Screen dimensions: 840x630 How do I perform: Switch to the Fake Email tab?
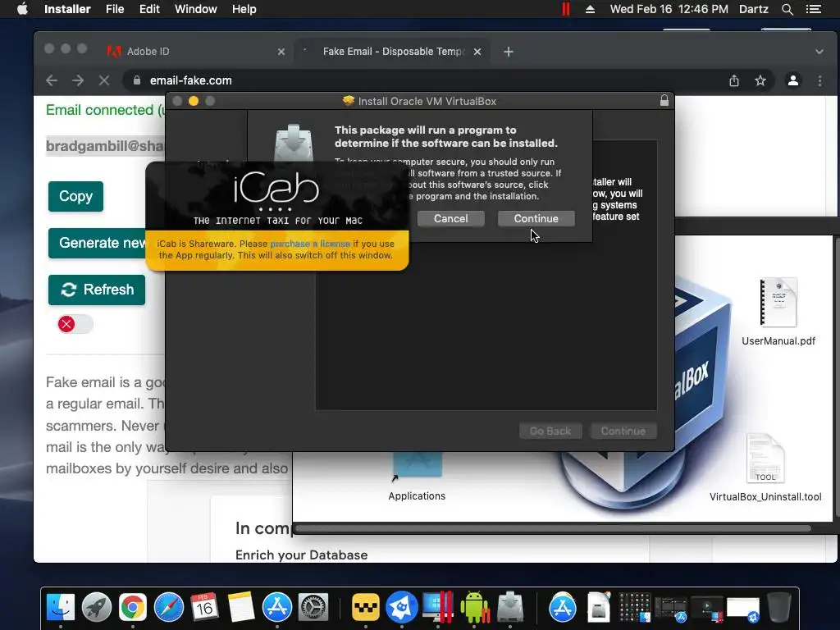[x=391, y=52]
